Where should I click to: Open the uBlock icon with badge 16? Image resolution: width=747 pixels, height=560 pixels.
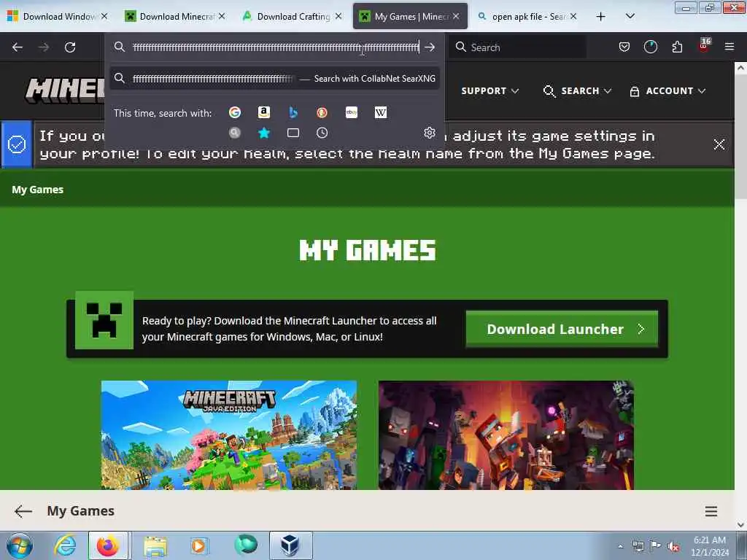(x=704, y=46)
